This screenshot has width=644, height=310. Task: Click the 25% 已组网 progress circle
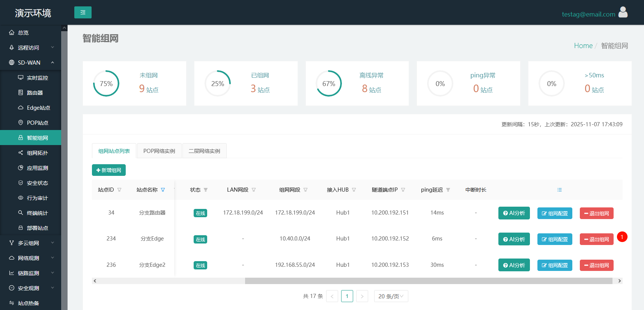218,83
